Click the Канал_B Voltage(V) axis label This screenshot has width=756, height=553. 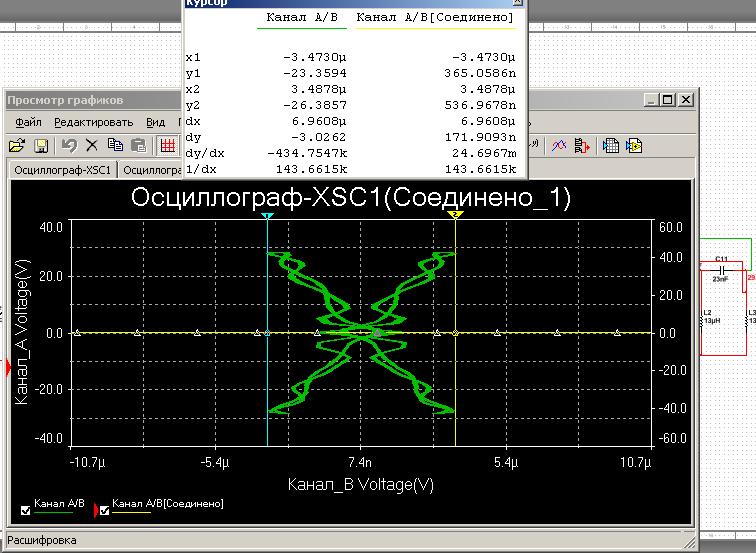click(x=361, y=485)
